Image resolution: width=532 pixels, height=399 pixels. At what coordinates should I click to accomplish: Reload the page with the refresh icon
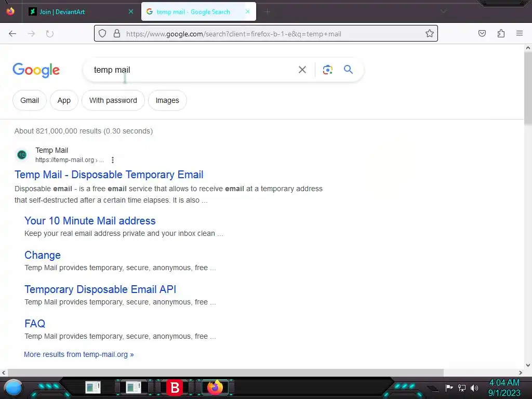[50, 34]
